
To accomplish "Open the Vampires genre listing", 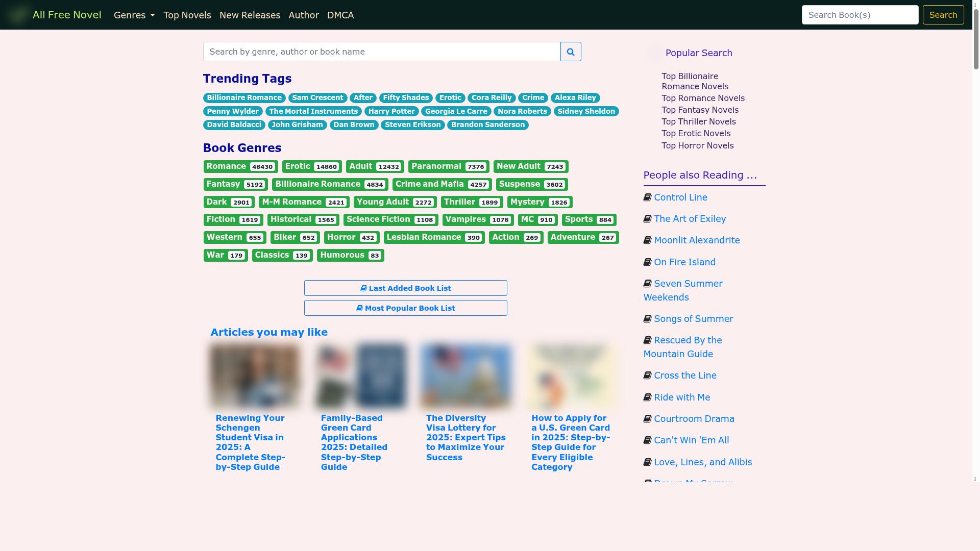I will 477,219.
